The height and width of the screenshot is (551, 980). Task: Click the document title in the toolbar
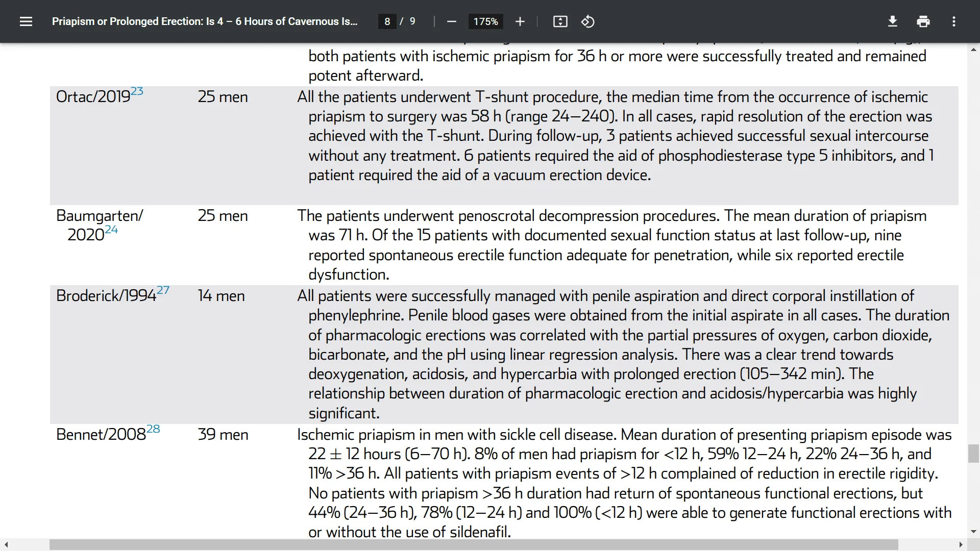(205, 21)
